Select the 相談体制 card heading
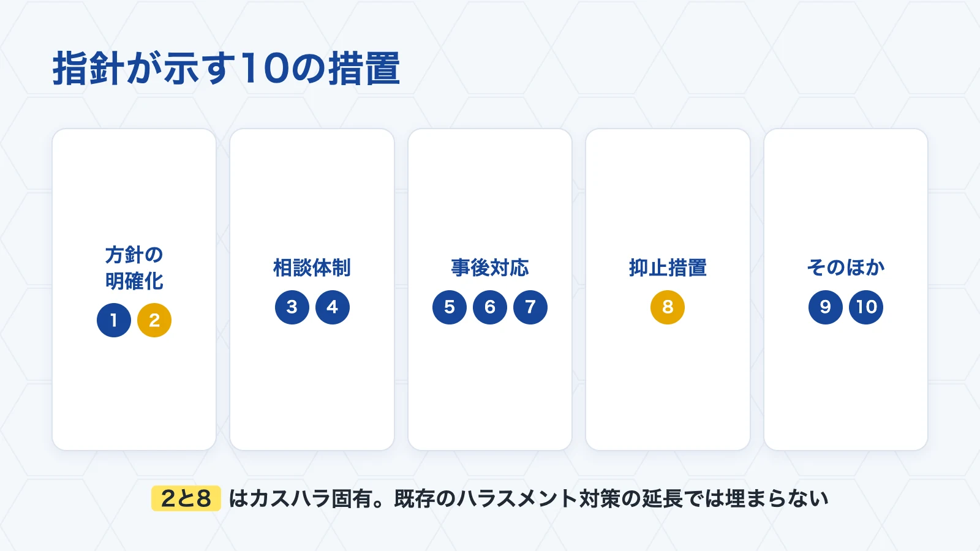 tap(312, 268)
